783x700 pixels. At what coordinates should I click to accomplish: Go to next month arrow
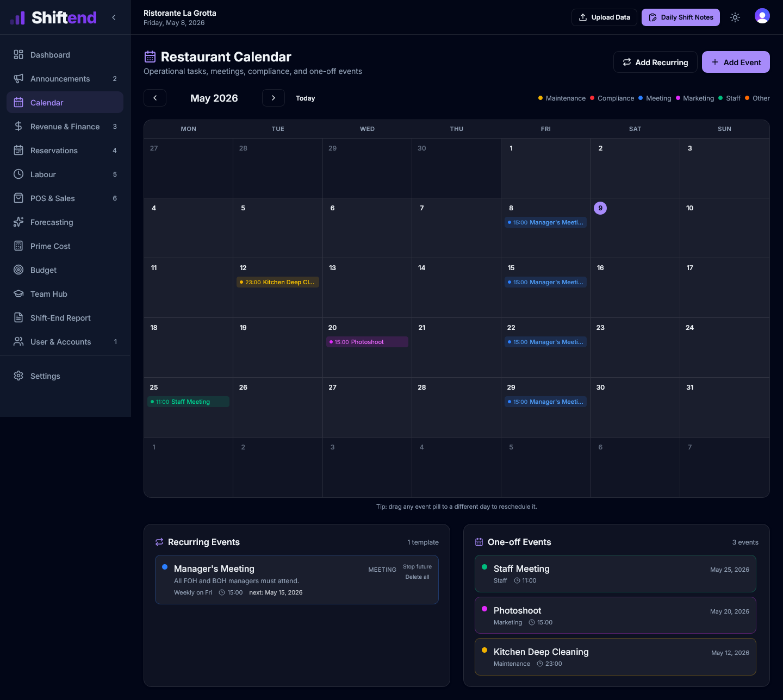click(x=274, y=98)
